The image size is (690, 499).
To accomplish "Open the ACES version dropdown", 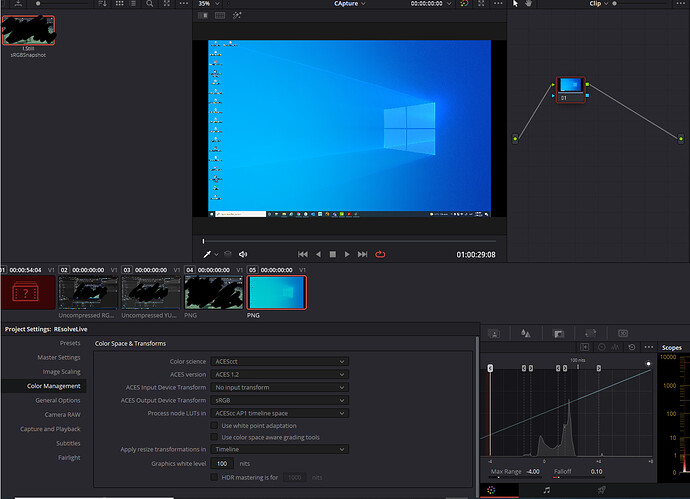I will point(279,374).
